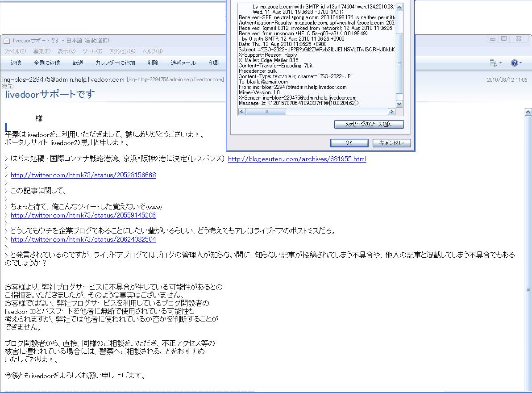Confirm the dialog with OK
532x393 pixels.
[x=349, y=143]
